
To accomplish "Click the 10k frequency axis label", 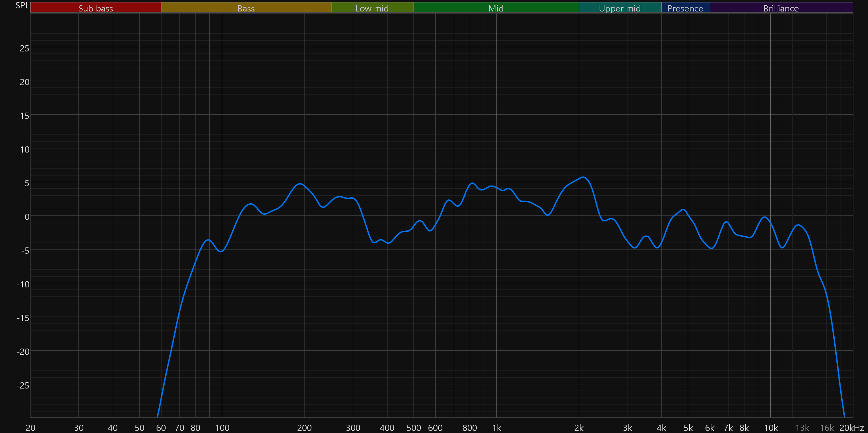I will (771, 428).
